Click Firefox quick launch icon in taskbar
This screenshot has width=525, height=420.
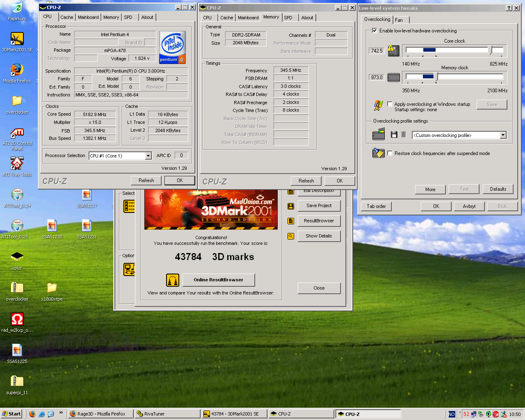[x=32, y=414]
